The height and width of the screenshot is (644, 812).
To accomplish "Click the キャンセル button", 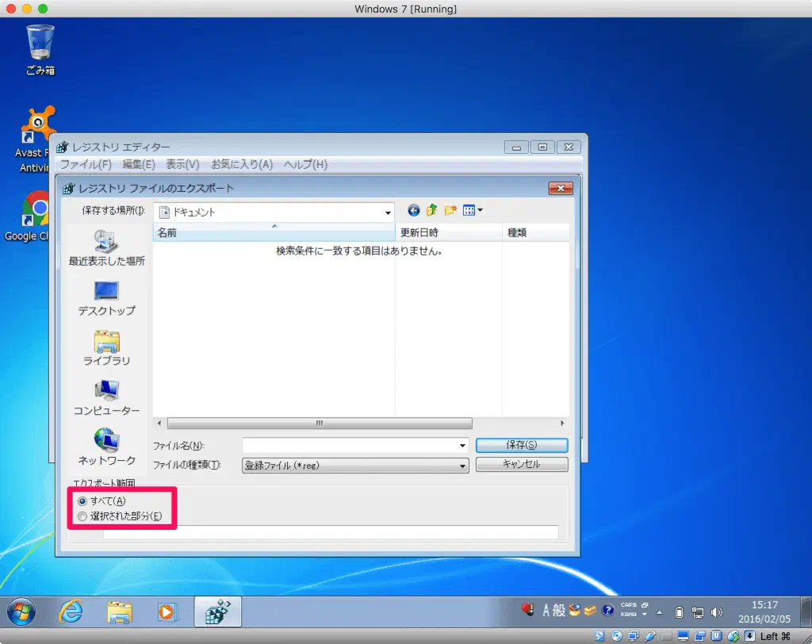I will click(521, 465).
